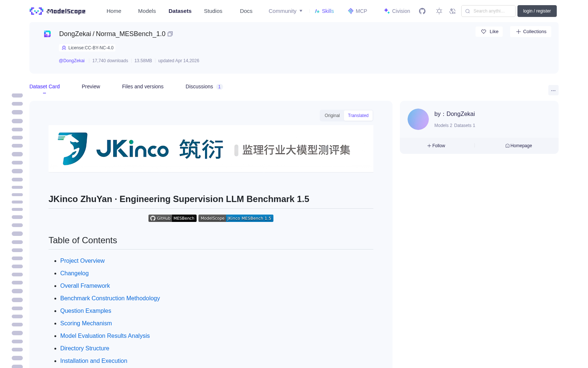
Task: Go to the Home page
Action: click(x=114, y=11)
